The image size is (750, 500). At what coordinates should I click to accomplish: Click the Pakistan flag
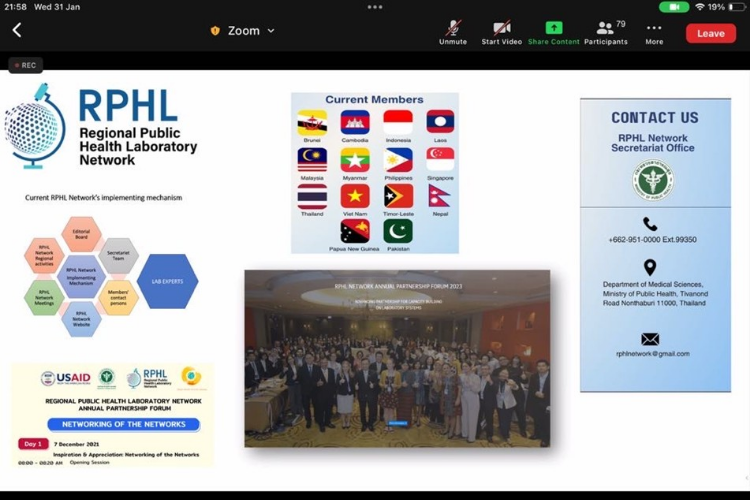(x=398, y=232)
